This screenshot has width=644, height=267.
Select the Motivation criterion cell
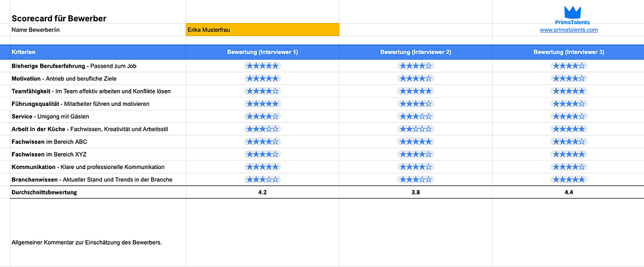pos(98,78)
